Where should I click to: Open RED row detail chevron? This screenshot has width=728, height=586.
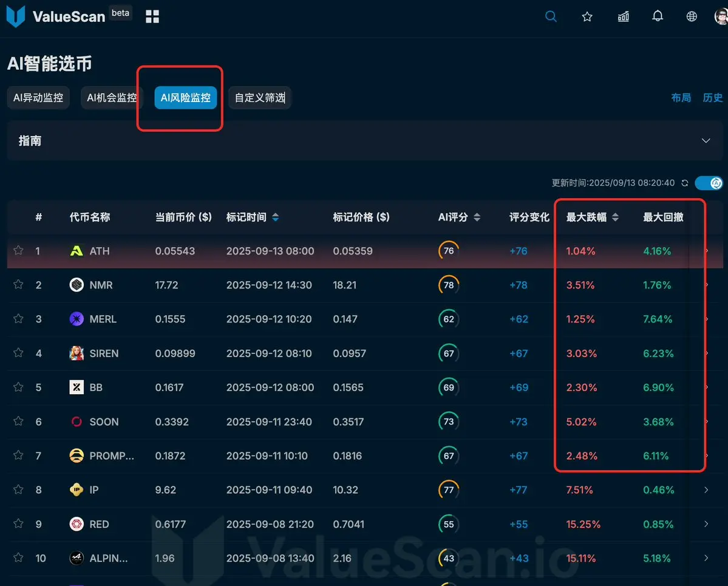(x=706, y=524)
